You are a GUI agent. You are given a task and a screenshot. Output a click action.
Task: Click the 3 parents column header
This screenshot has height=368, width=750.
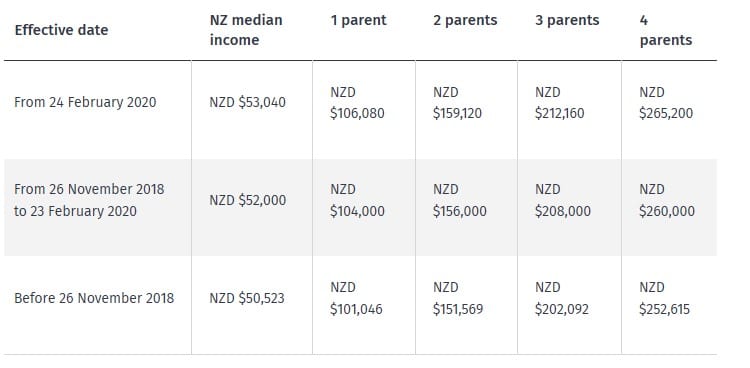click(x=567, y=21)
